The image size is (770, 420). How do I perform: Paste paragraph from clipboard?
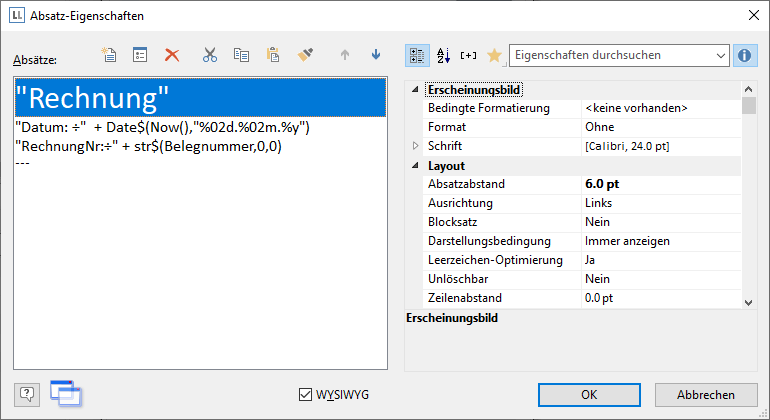(272, 55)
